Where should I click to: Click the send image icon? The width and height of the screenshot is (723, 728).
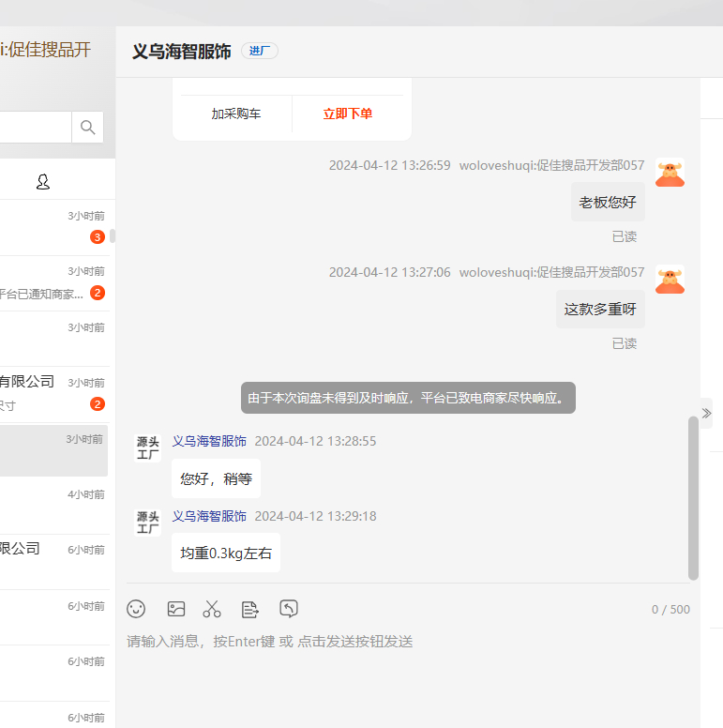(x=176, y=609)
